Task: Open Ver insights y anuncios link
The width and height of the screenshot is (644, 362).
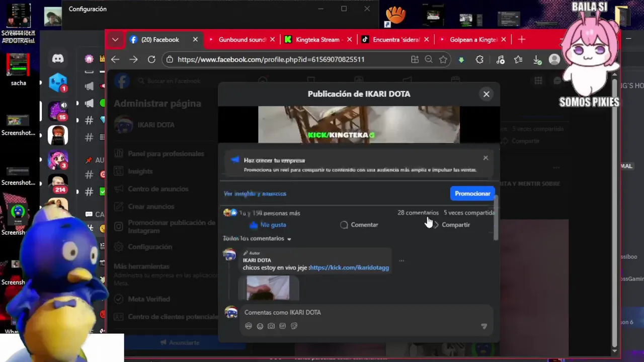Action: (255, 194)
